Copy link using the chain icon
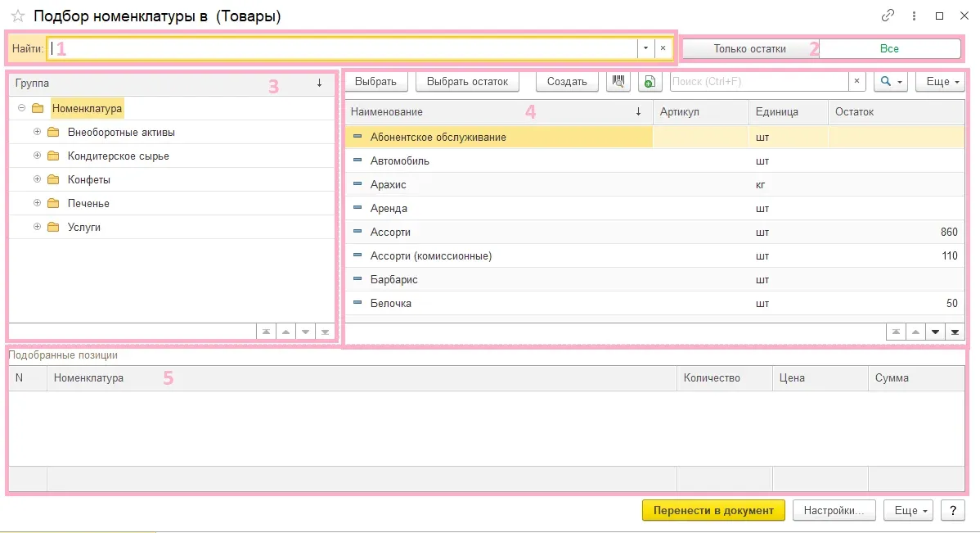980x533 pixels. [888, 16]
